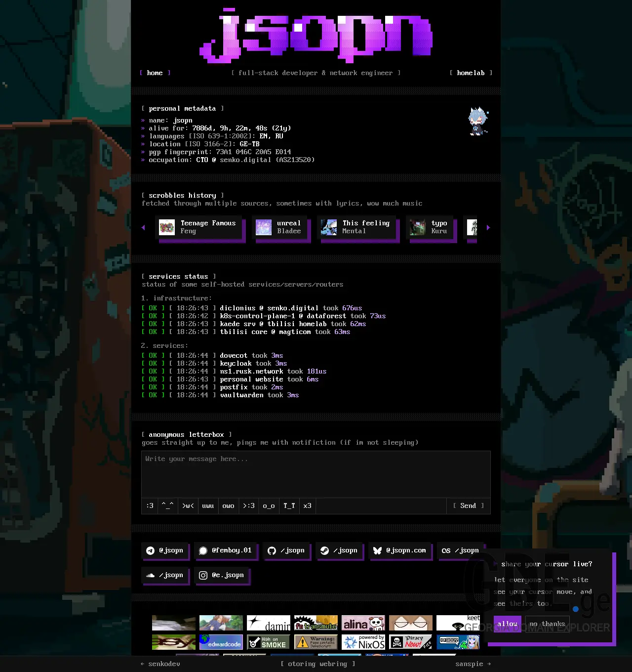This screenshot has width=632, height=672.
Task: Select the ns1.rusk.network status row
Action: [234, 371]
